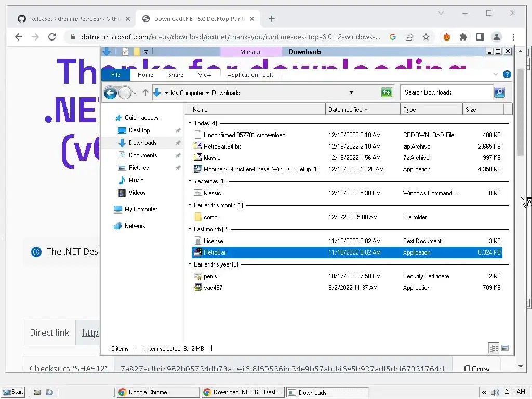Collapse the Last month group
This screenshot has width=532, height=399.
pyautogui.click(x=190, y=229)
